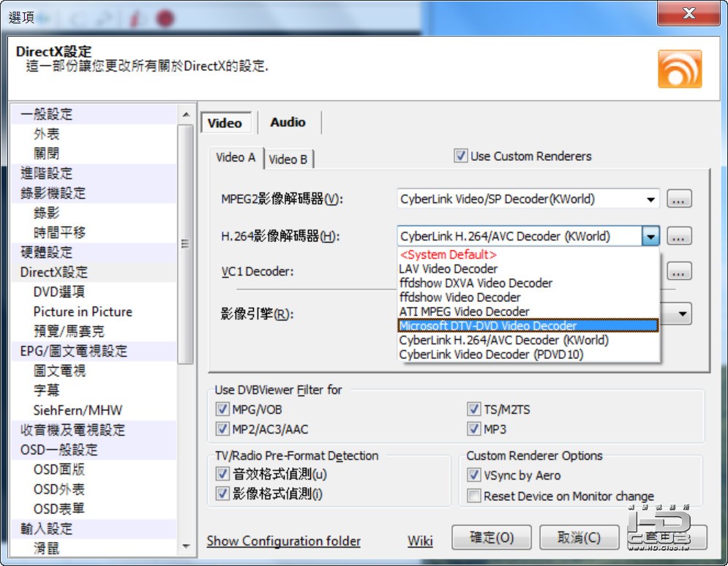Uncheck MP2/AC3/AAC filter checkbox
This screenshot has height=566, width=728.
click(222, 429)
